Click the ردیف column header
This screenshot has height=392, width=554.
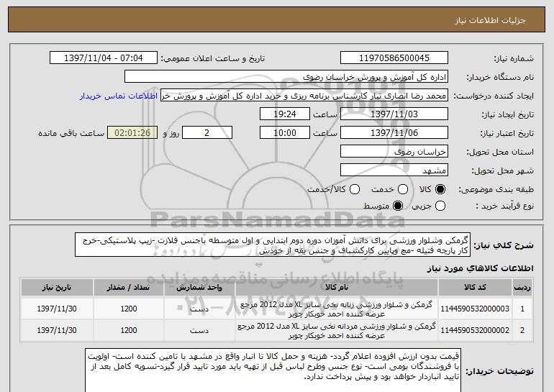pyautogui.click(x=522, y=287)
